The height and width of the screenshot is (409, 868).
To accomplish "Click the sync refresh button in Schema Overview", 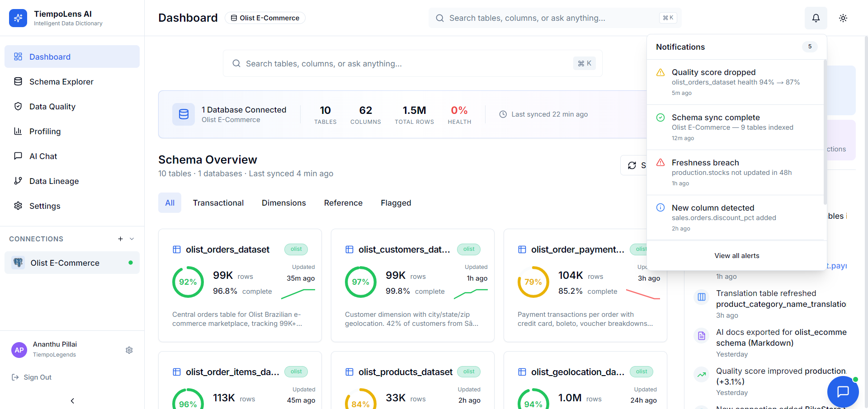I will 634,165.
